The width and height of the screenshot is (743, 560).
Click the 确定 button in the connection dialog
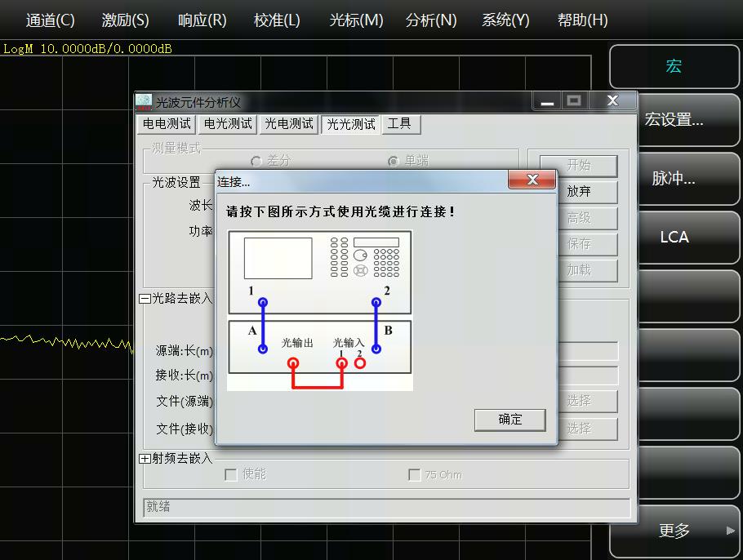pos(509,420)
